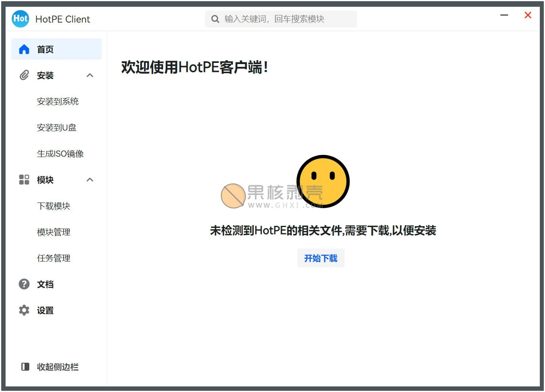Viewport: 545px width, 392px height.
Task: Click the sidebar collapse icon beside 收起侧边栏
Action: (25, 367)
